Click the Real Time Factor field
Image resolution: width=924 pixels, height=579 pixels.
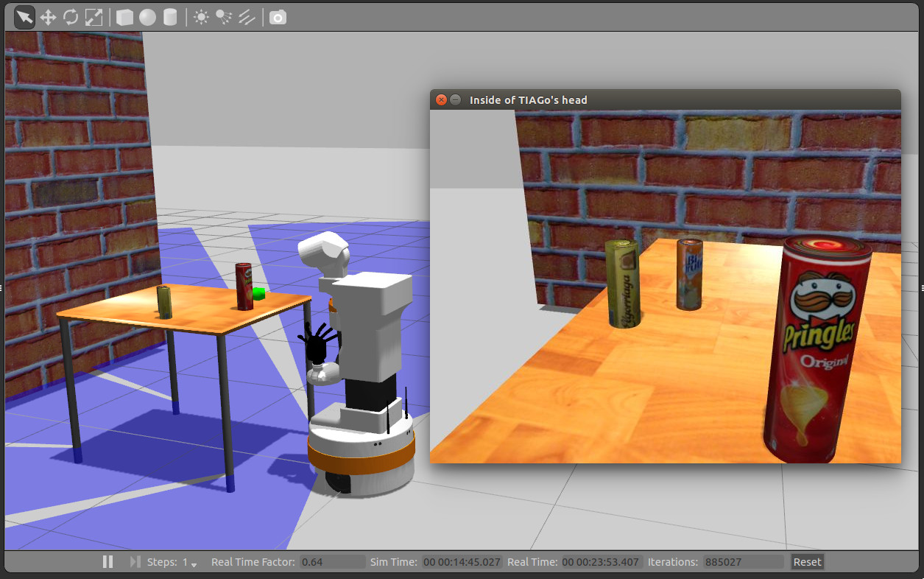pos(333,561)
